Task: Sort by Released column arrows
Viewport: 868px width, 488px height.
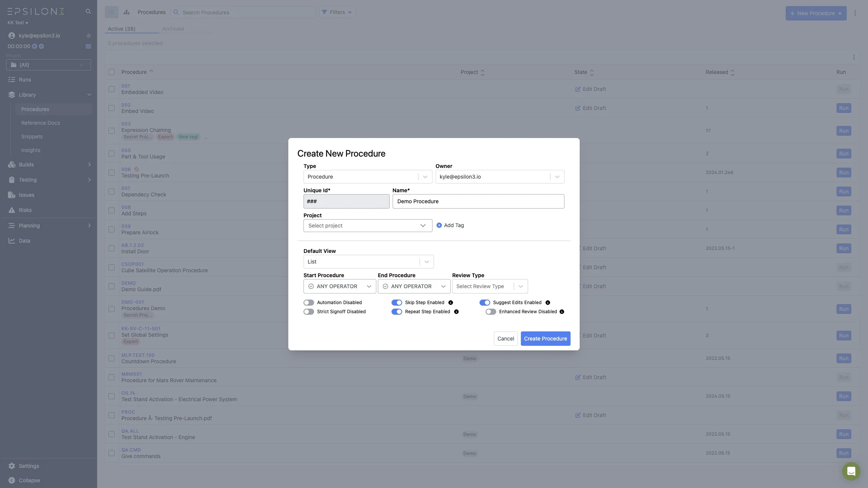Action: point(733,72)
